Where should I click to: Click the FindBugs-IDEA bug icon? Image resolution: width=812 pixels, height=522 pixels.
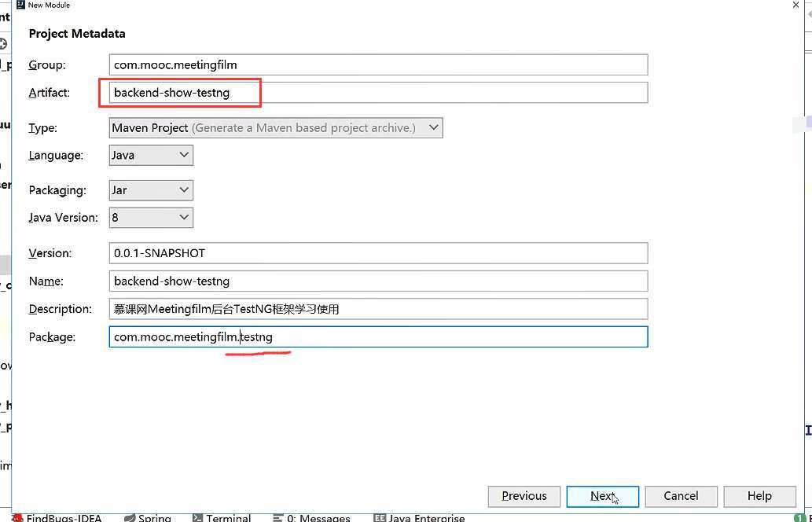coord(17,517)
